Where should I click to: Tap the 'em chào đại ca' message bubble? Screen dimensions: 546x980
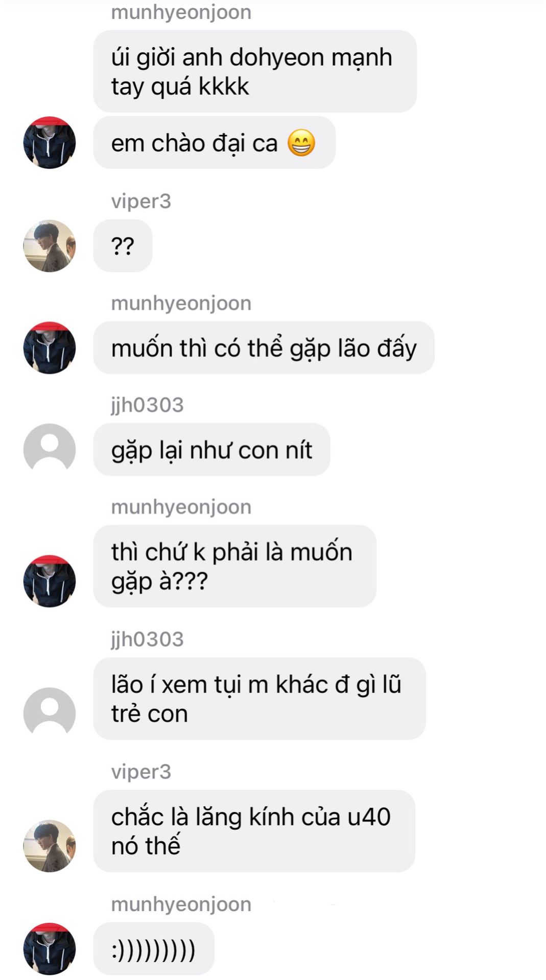pyautogui.click(x=214, y=142)
